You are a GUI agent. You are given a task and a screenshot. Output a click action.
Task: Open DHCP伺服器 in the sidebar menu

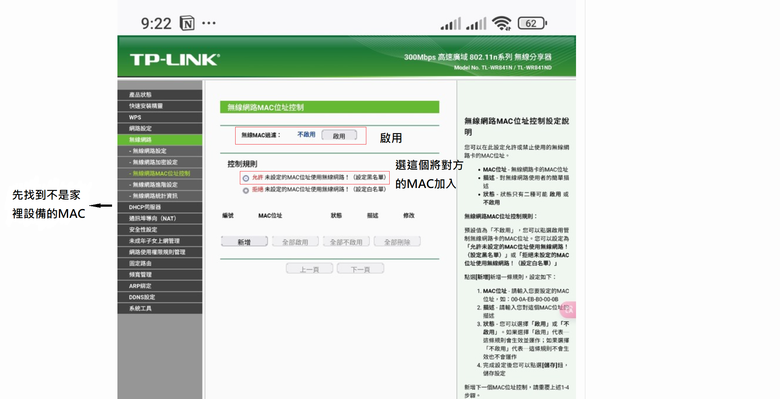[160, 207]
